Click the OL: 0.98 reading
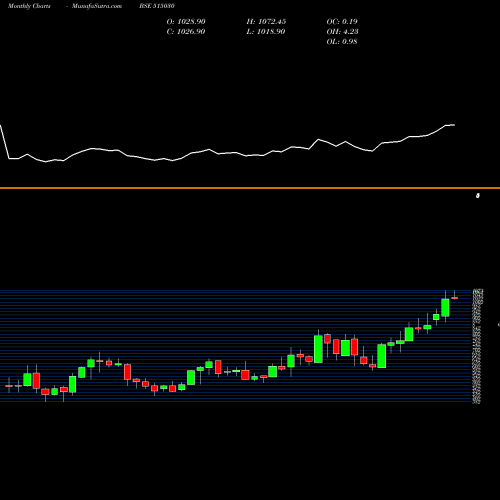Screen dimensions: 500x500 342,42
